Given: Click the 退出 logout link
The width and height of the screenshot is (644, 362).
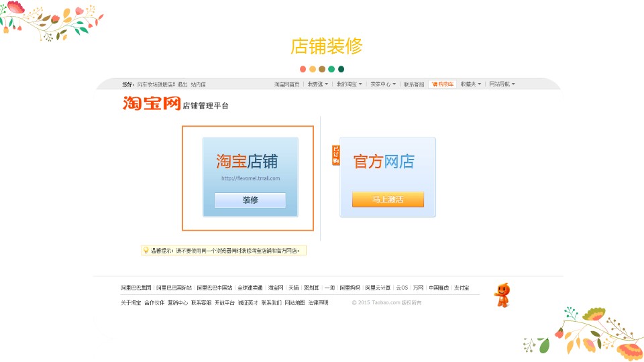Looking at the screenshot, I should 182,84.
